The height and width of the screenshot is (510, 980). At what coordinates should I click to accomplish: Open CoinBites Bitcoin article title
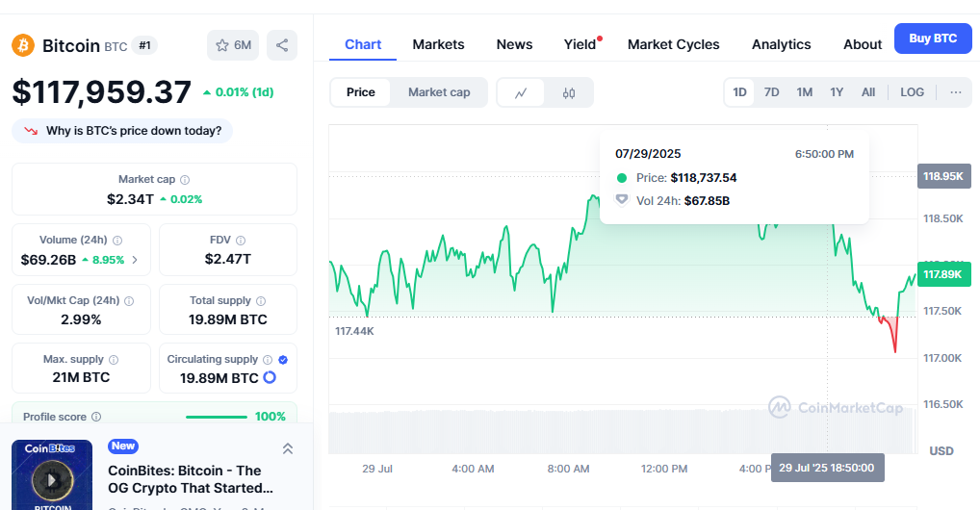[191, 479]
